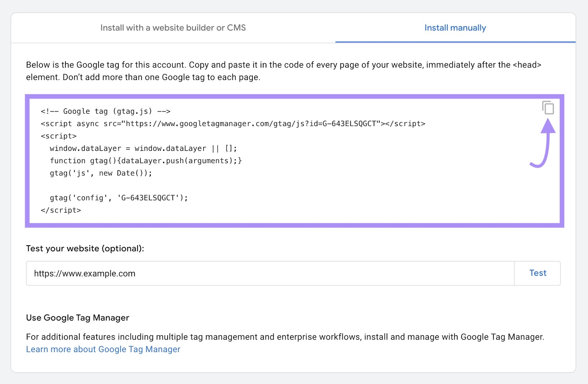Select the Install manually tab
Image resolution: width=588 pixels, height=384 pixels.
[x=455, y=28]
